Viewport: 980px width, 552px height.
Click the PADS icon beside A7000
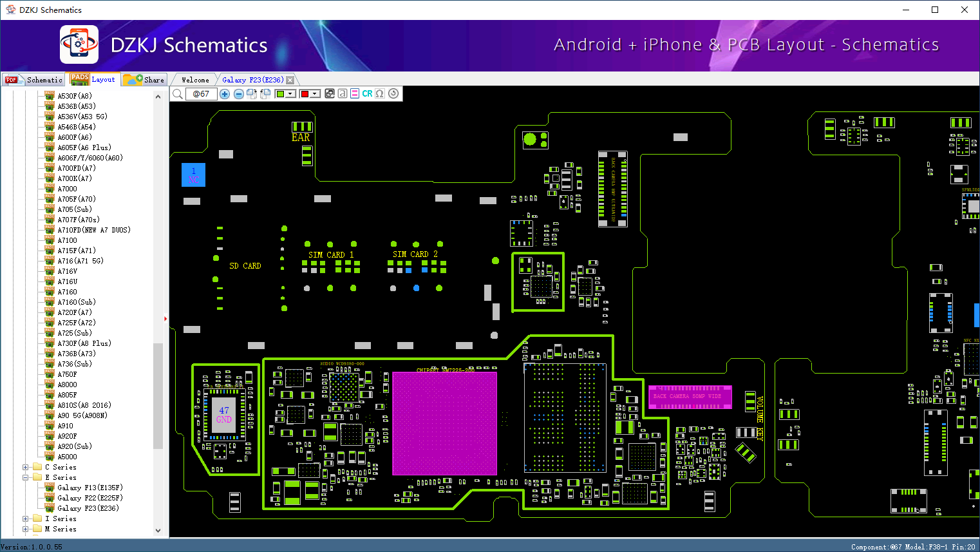point(50,188)
